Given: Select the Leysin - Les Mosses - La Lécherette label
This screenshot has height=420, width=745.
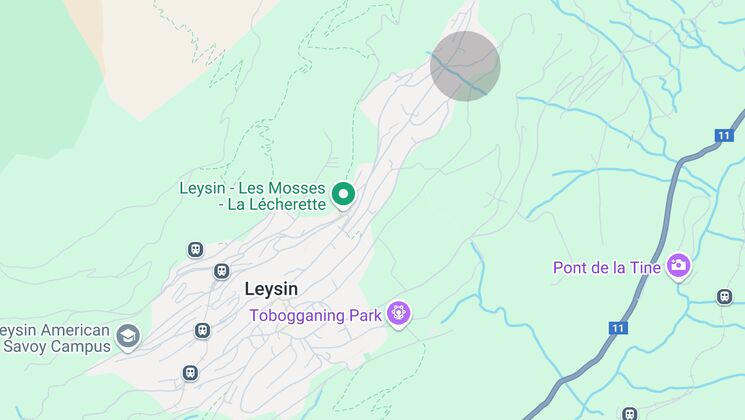Looking at the screenshot, I should coord(253,196).
